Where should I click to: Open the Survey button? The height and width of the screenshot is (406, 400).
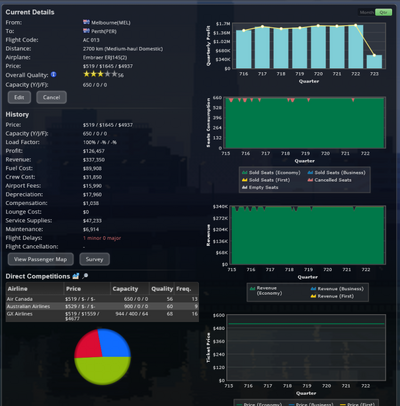(x=95, y=259)
